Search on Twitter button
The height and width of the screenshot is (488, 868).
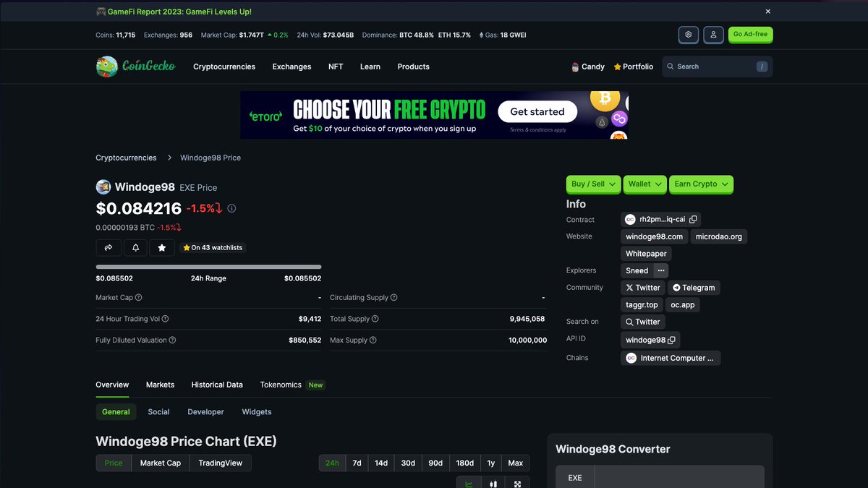pyautogui.click(x=642, y=322)
